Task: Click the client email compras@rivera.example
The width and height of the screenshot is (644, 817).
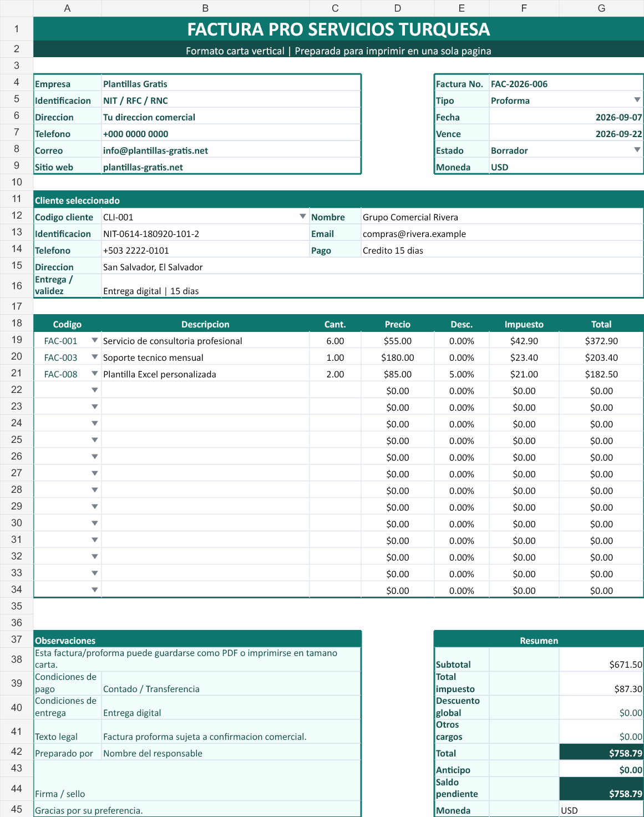Action: pyautogui.click(x=502, y=234)
